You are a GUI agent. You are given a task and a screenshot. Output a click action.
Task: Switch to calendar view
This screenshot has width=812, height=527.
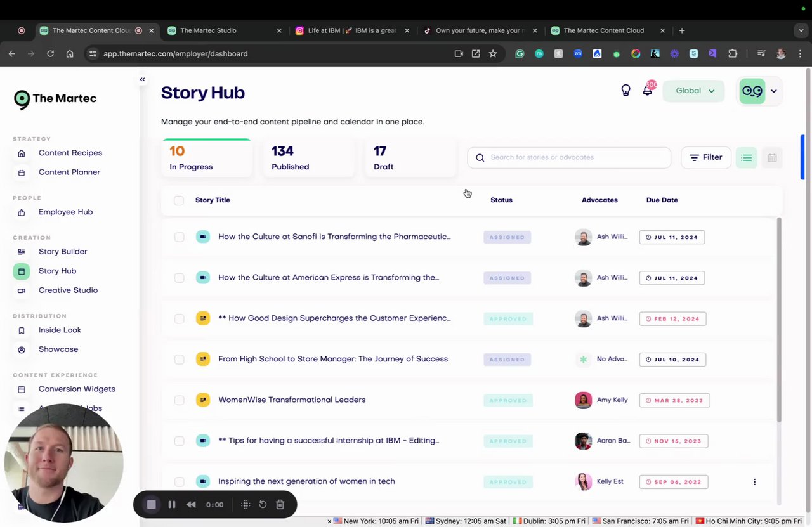tap(772, 158)
